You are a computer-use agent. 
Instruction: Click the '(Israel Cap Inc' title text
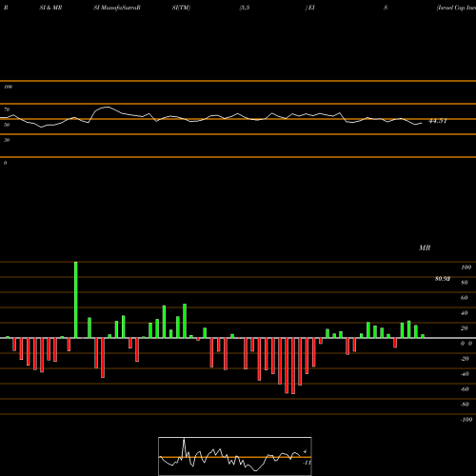pyautogui.click(x=456, y=8)
